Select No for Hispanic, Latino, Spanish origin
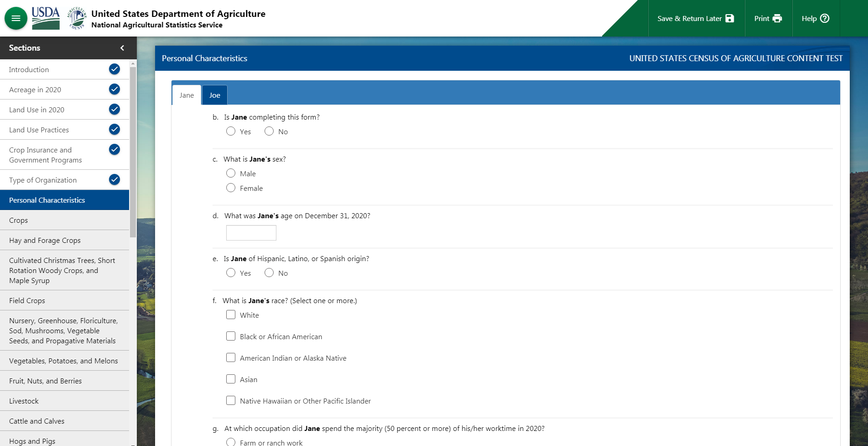868x446 pixels. pos(269,273)
